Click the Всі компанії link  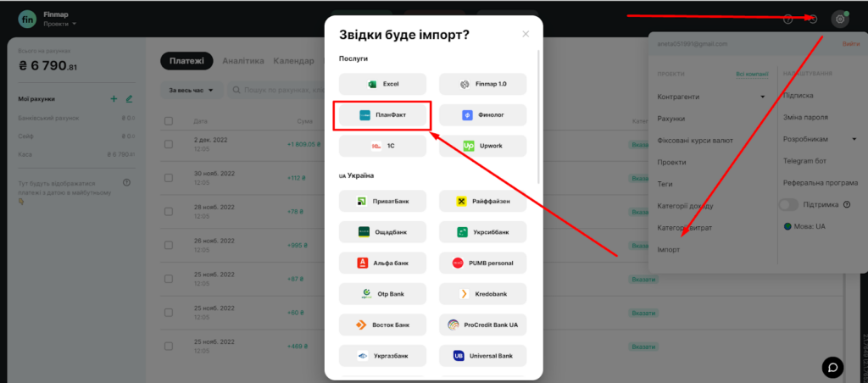click(x=752, y=74)
